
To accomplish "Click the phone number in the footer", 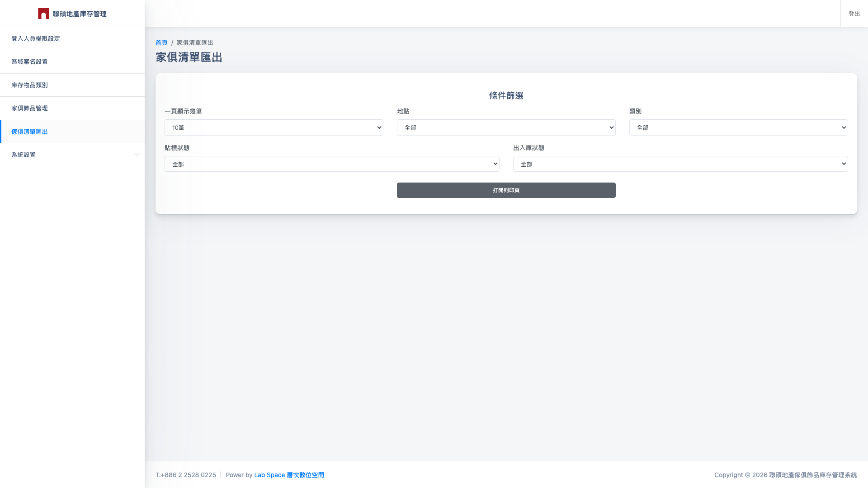I will (186, 474).
